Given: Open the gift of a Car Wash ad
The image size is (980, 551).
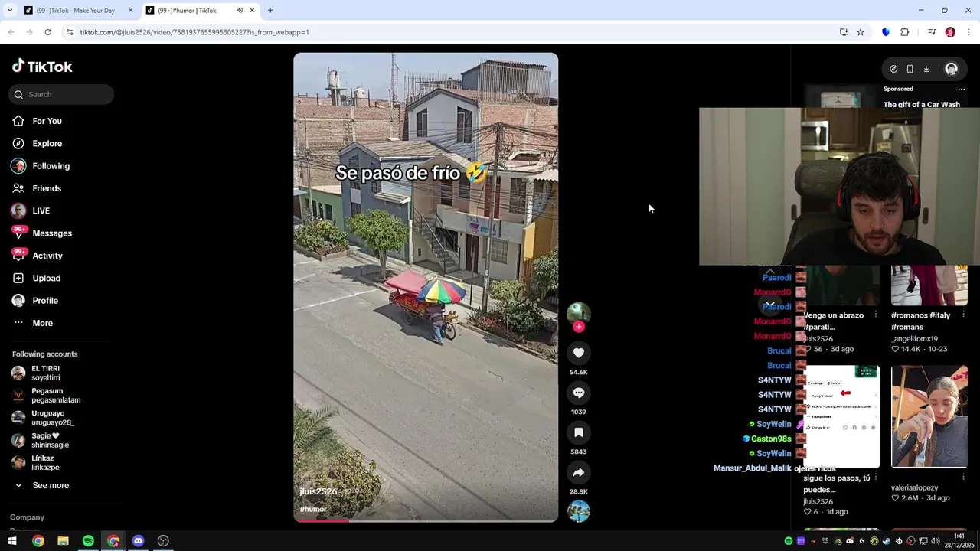Looking at the screenshot, I should point(922,104).
